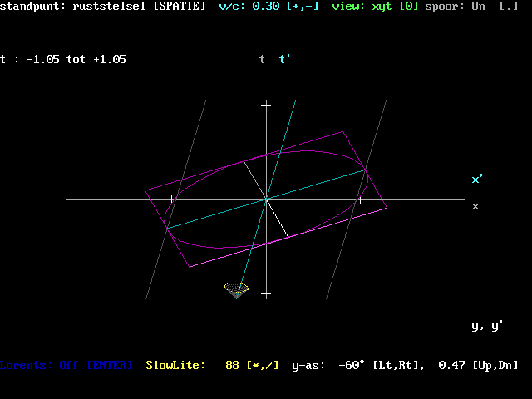The width and height of the screenshot is (532, 399).
Task: Click the left tick mark on the x axis
Action: [x=172, y=199]
